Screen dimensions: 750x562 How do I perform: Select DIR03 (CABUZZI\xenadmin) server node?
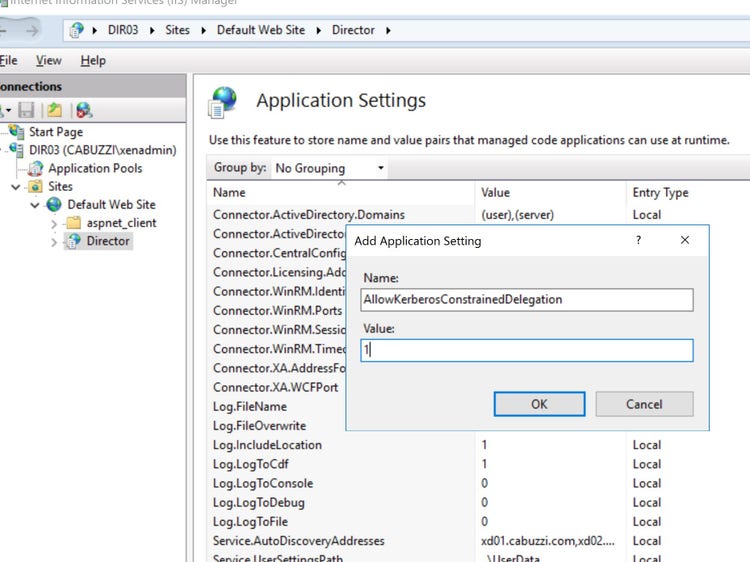(102, 150)
